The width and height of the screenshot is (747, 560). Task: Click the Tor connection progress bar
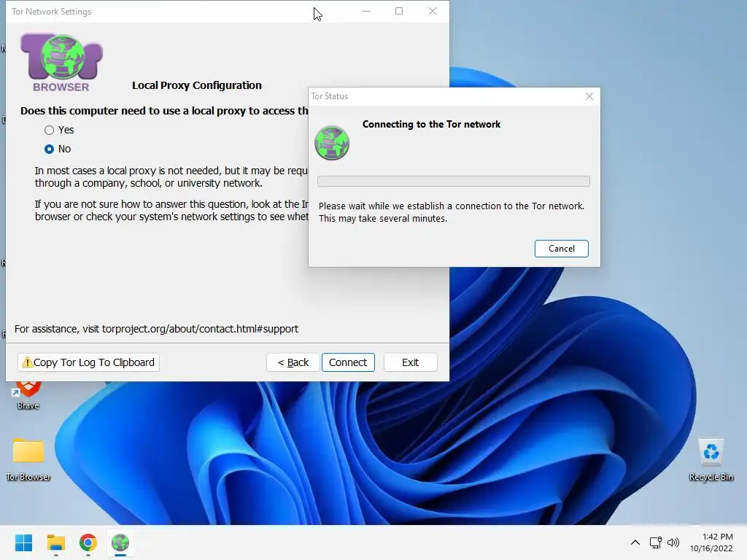454,181
